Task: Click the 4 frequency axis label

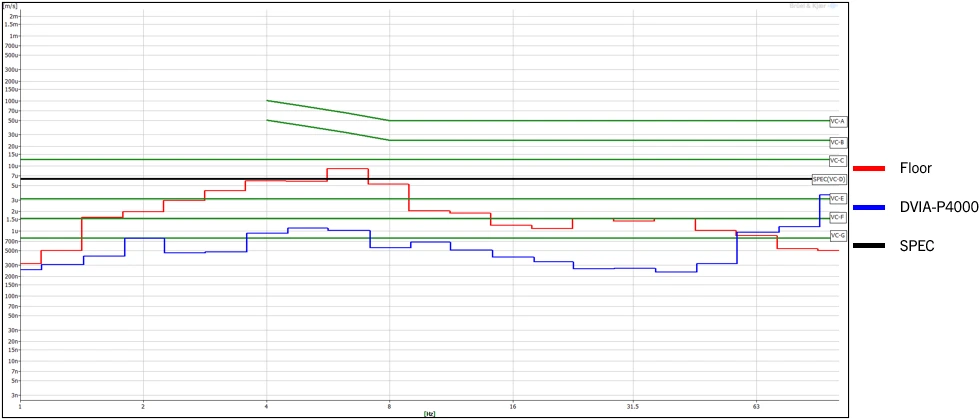Action: (x=267, y=408)
